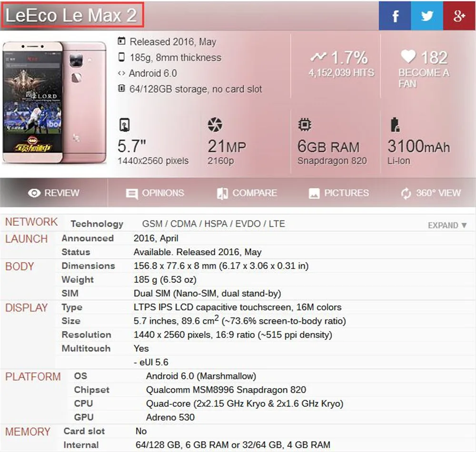The height and width of the screenshot is (452, 476).
Task: Open the Body section heading
Action: [x=20, y=266]
